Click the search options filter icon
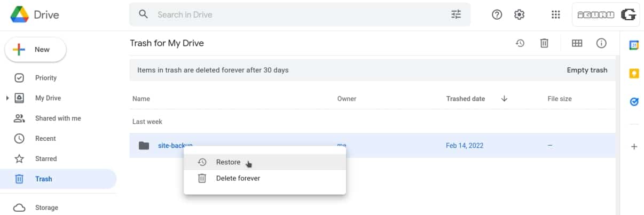Viewport: 644px width, 215px height. [x=455, y=14]
